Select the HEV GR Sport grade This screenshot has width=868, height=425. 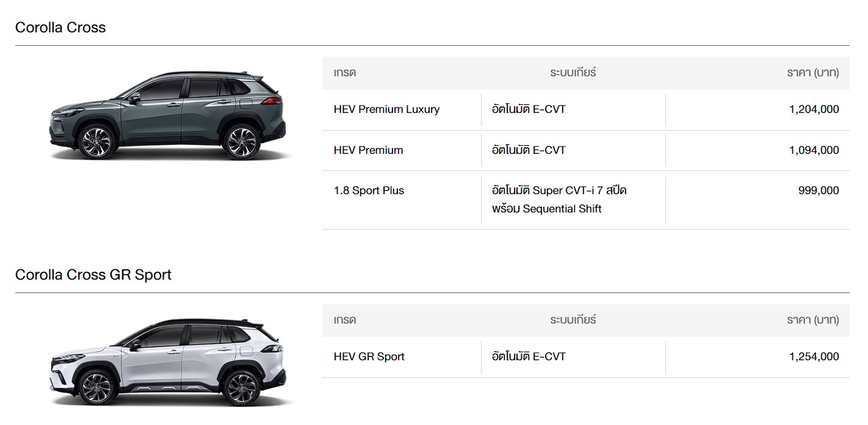pyautogui.click(x=369, y=357)
